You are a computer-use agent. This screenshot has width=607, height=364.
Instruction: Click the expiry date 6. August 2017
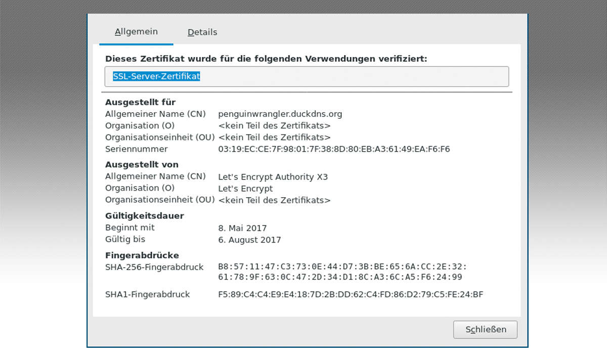pyautogui.click(x=249, y=240)
